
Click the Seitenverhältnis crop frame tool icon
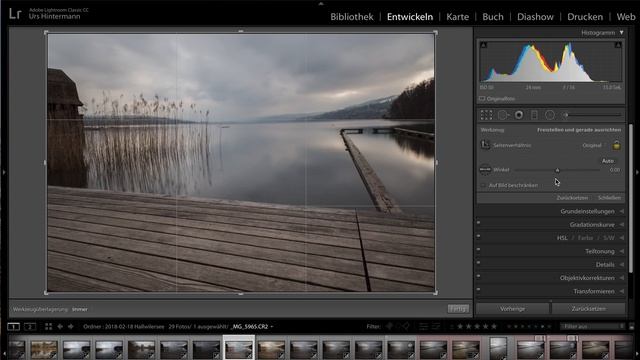pyautogui.click(x=485, y=145)
